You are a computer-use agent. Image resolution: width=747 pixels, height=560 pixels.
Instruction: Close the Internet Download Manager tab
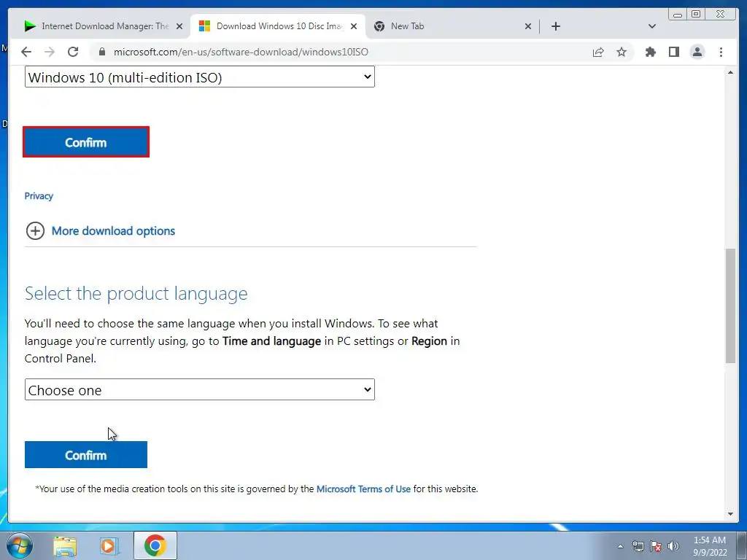179,26
